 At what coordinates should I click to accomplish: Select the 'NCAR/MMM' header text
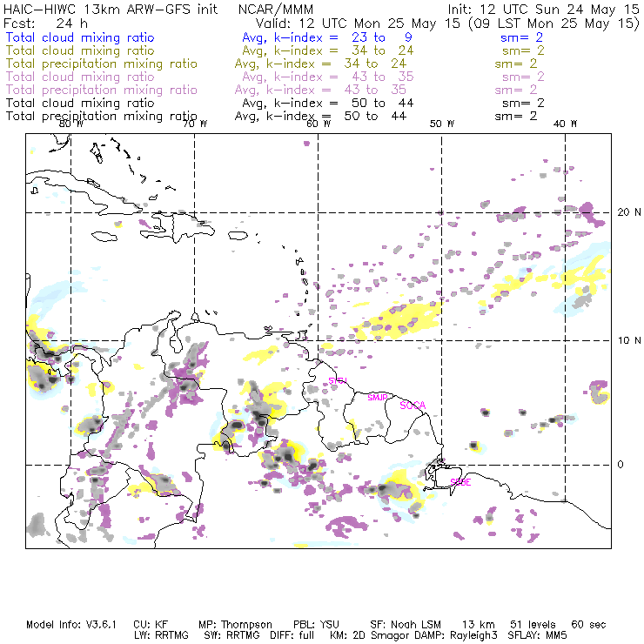[x=276, y=9]
